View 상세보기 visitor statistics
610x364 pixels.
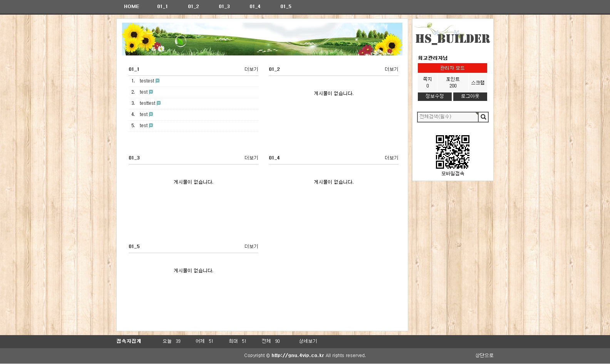(308, 341)
